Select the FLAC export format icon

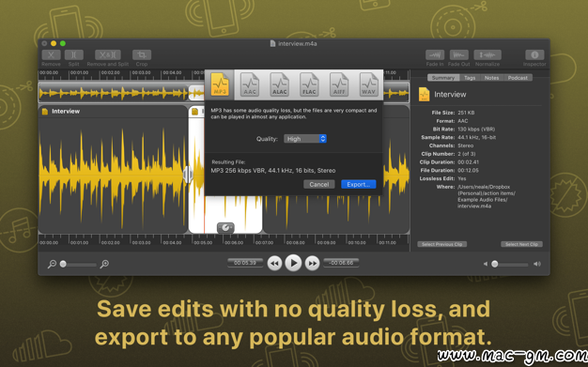[309, 84]
